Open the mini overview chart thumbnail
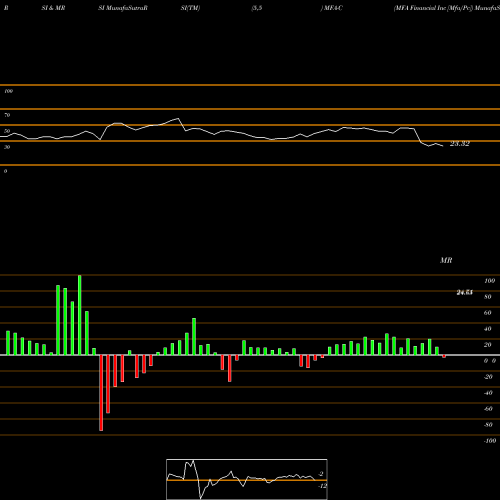The width and height of the screenshot is (500, 500). pos(247,479)
